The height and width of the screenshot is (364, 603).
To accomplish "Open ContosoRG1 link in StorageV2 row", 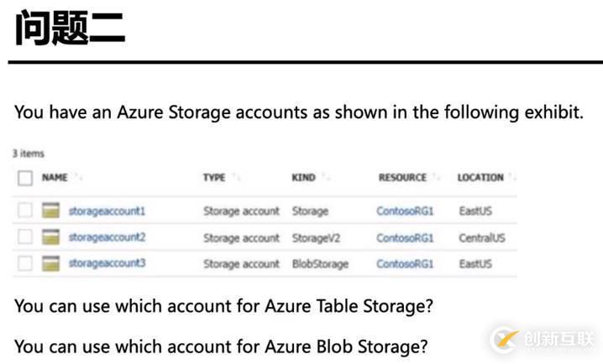I will coord(405,238).
